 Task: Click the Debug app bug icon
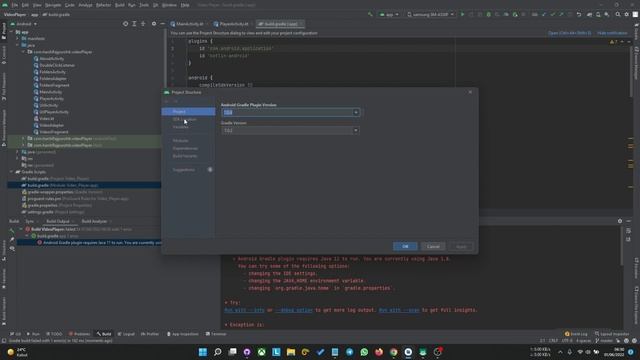coord(489,14)
